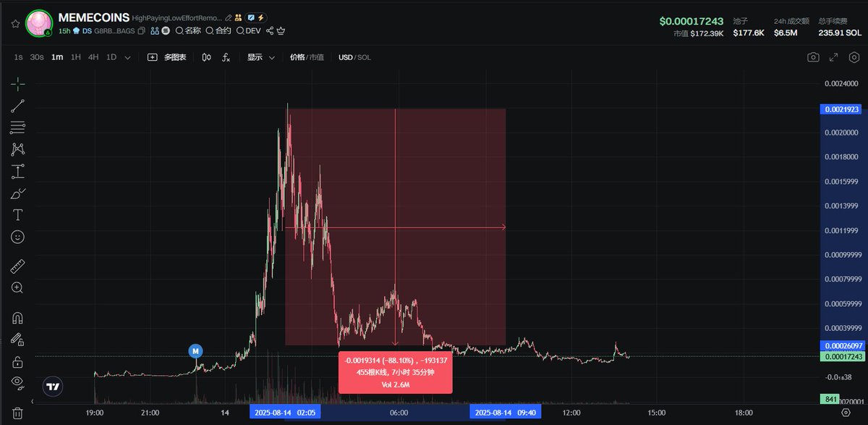Expand the timeframe interval dropdown arrow
The width and height of the screenshot is (868, 425).
tap(128, 57)
